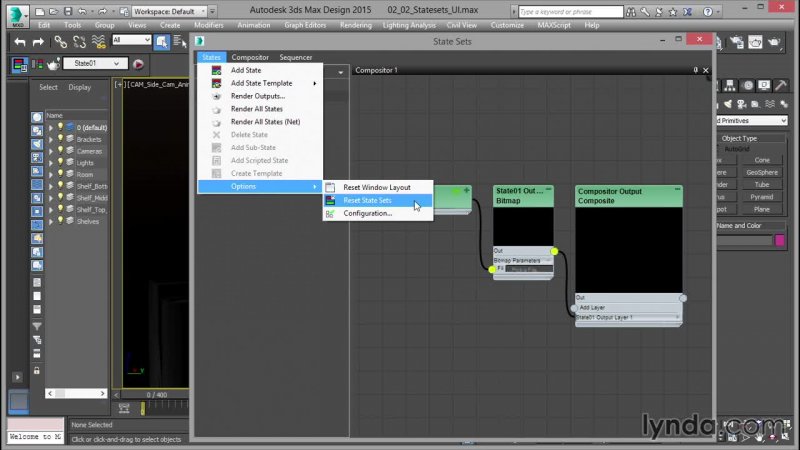The height and width of the screenshot is (450, 800).
Task: Open the Compositor menu in State Sets
Action: [250, 57]
